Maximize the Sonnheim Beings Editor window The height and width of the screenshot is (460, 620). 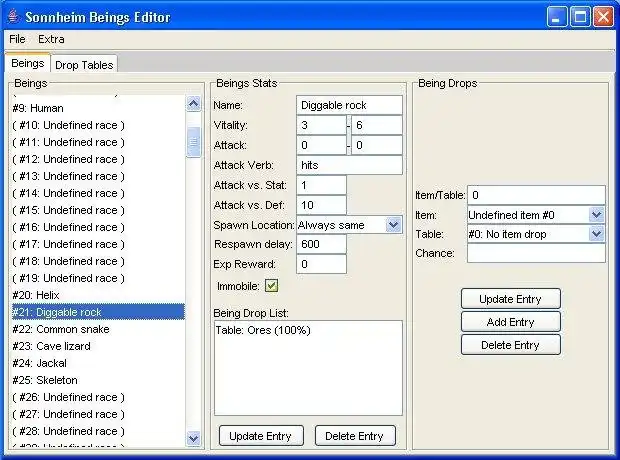pyautogui.click(x=580, y=17)
